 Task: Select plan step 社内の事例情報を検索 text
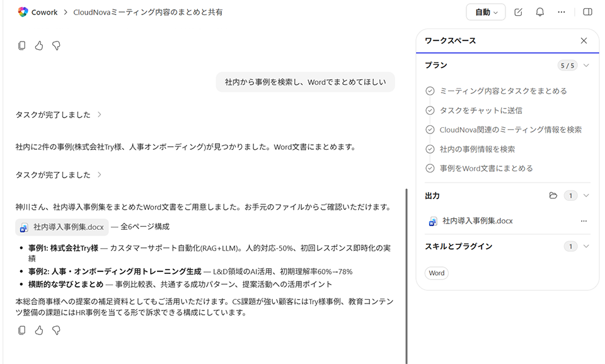(477, 149)
